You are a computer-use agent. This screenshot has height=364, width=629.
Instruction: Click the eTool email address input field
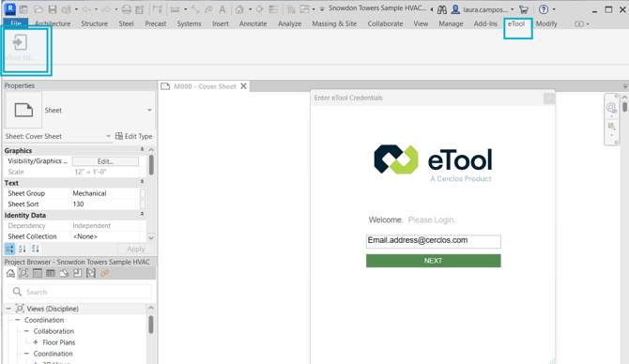[x=433, y=241]
